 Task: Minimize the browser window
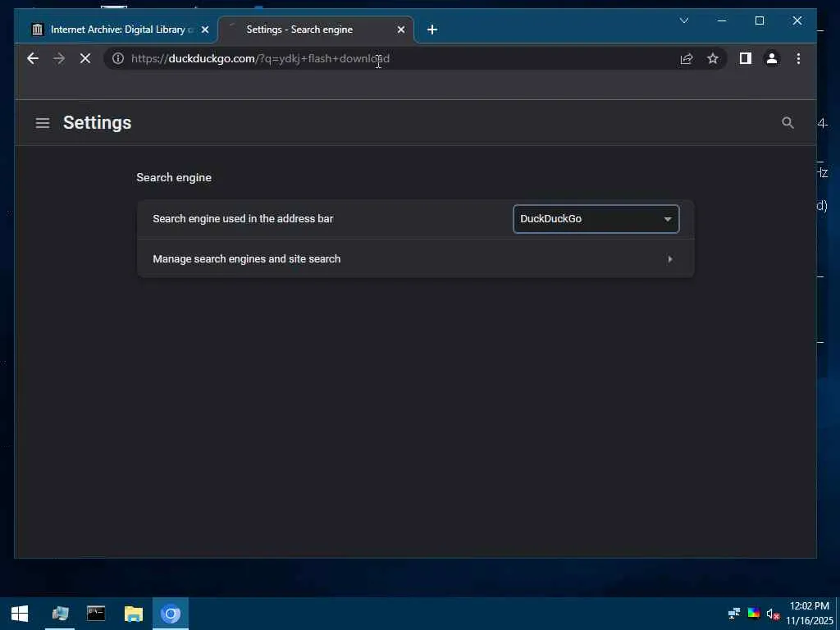722,21
